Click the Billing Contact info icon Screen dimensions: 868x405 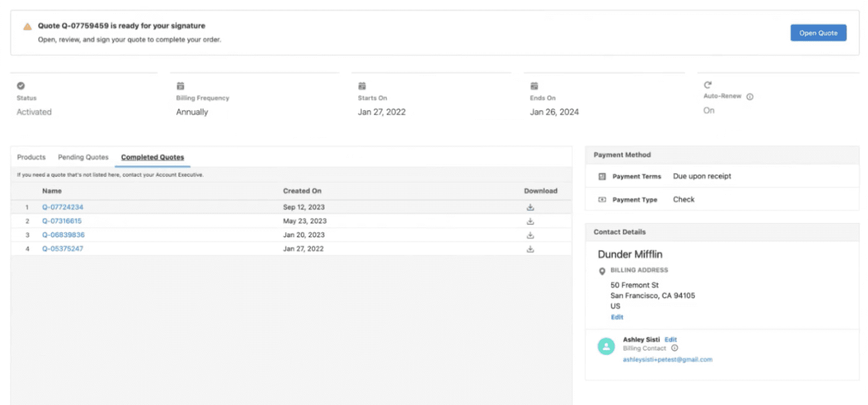coord(674,349)
